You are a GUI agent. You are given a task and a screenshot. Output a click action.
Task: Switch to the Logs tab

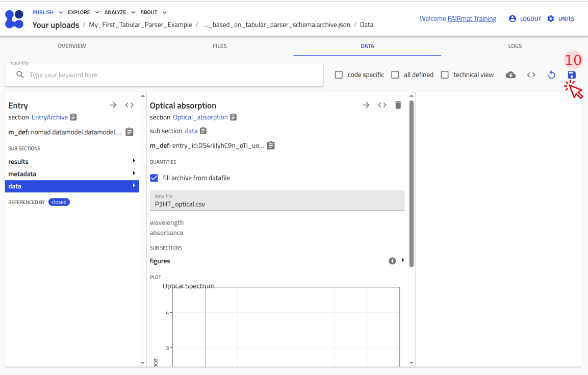click(x=515, y=46)
